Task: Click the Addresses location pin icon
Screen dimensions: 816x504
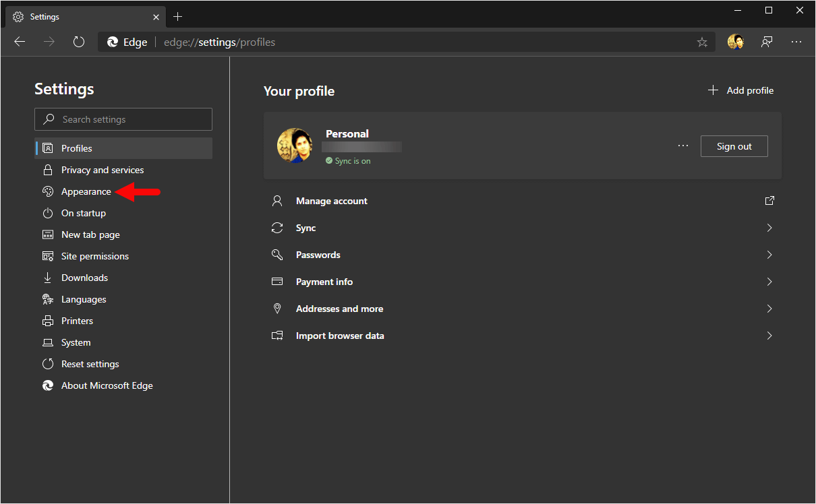Action: pyautogui.click(x=277, y=309)
